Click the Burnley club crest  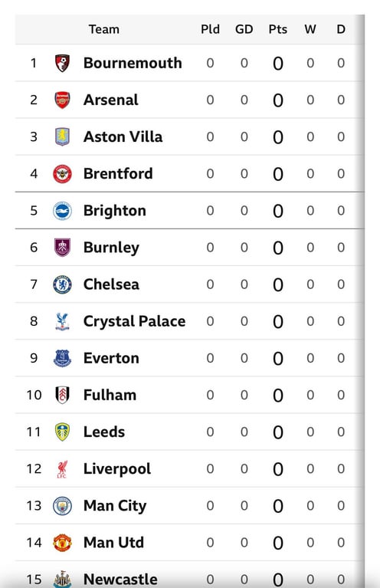(x=62, y=247)
